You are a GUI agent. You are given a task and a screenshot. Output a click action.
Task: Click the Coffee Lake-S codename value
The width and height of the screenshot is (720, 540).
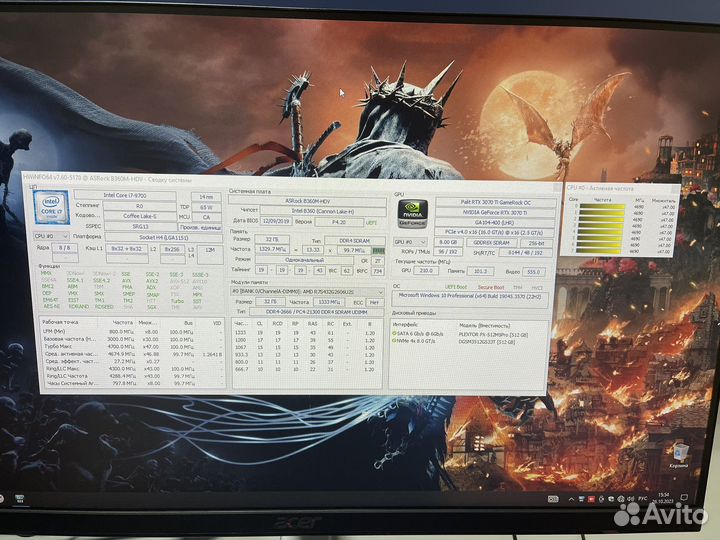click(x=140, y=216)
